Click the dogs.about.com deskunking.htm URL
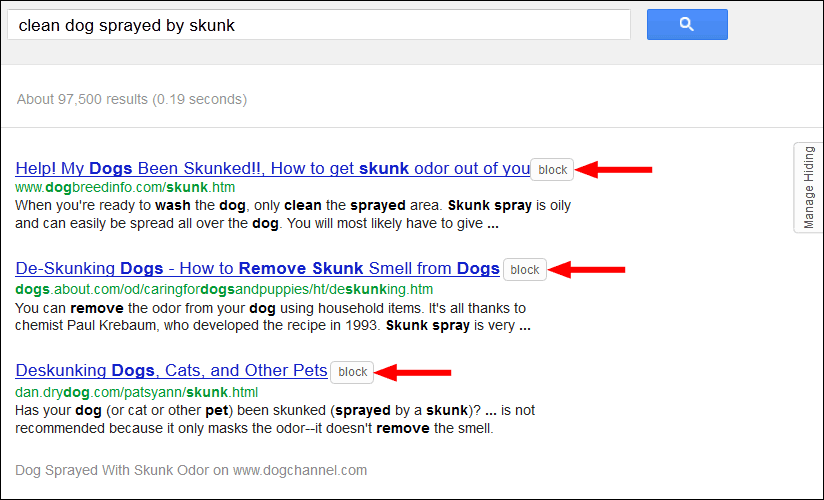The image size is (824, 500). point(224,289)
